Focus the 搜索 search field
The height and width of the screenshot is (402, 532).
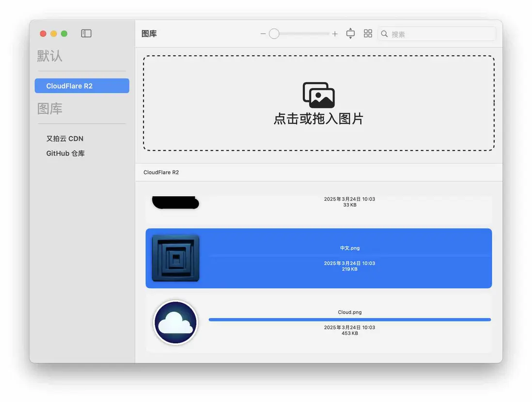(x=437, y=34)
